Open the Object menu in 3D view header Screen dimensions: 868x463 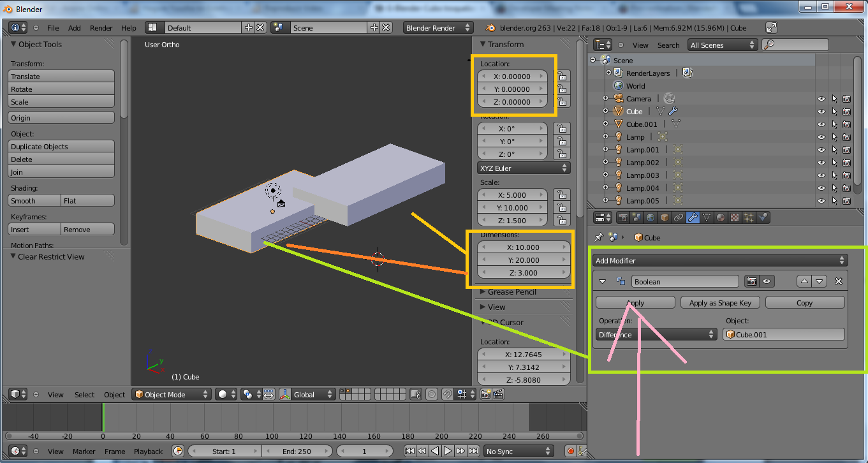[115, 395]
